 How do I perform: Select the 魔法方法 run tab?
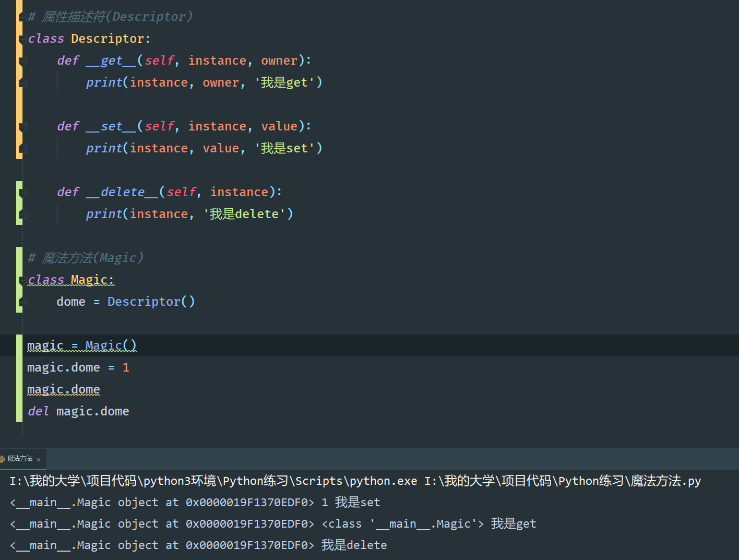click(20, 459)
